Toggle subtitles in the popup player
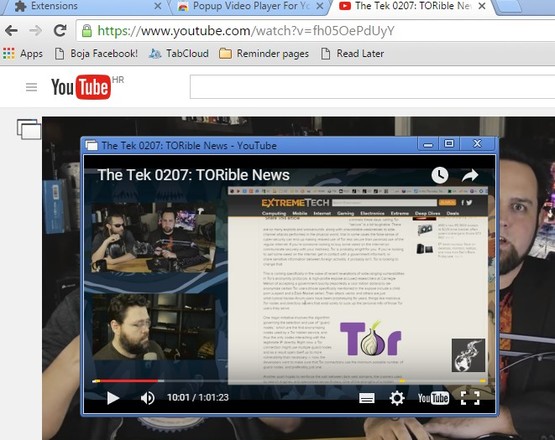Viewport: 555px width, 440px height. [x=367, y=398]
